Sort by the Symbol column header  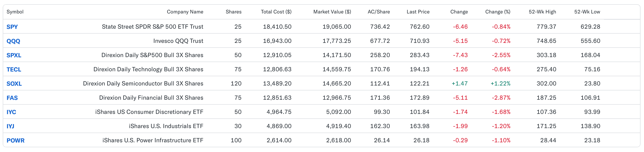tap(15, 12)
